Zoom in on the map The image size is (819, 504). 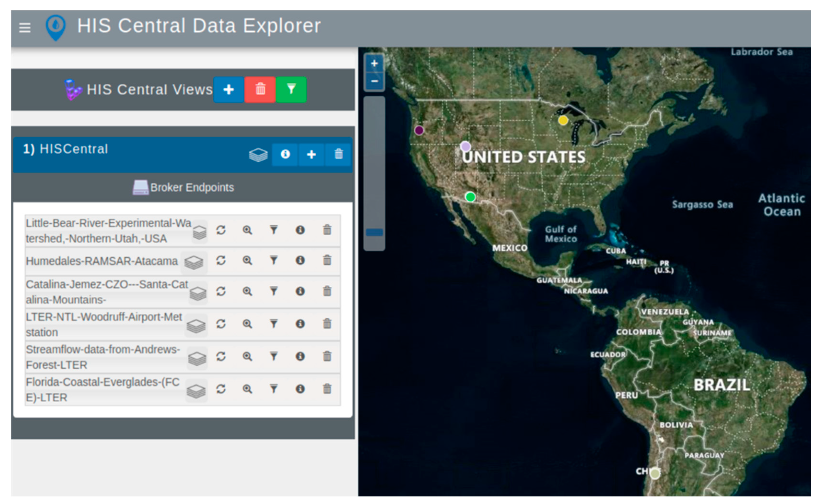coord(374,63)
